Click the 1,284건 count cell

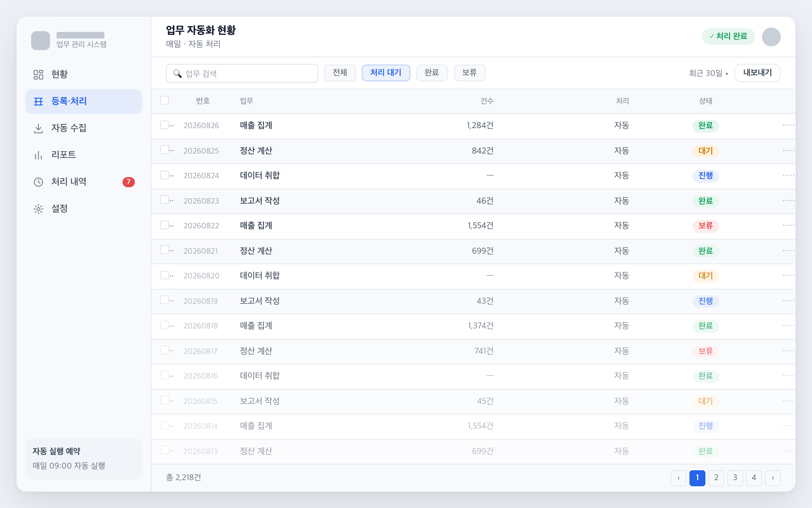click(480, 126)
